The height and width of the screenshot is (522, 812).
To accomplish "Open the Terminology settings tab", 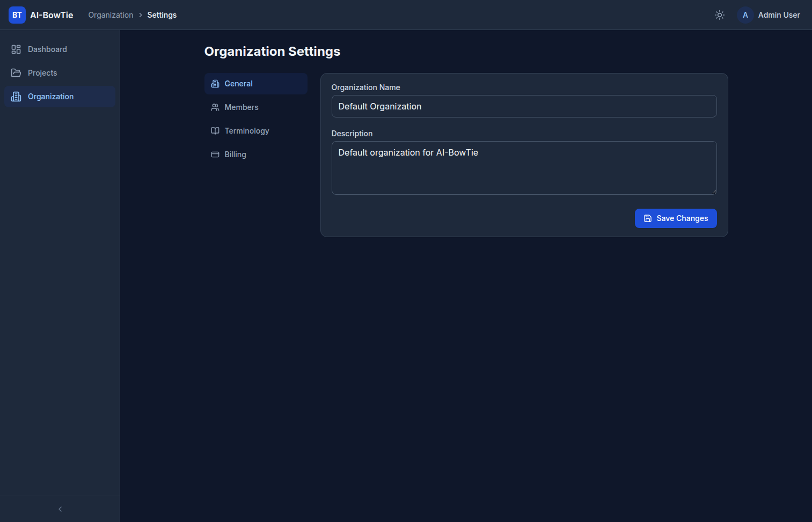I will (x=247, y=131).
